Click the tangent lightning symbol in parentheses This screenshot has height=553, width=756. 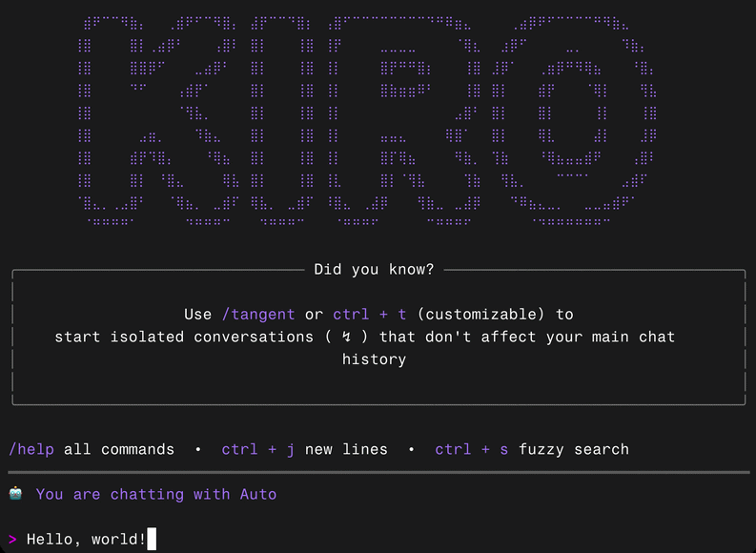[x=346, y=337]
